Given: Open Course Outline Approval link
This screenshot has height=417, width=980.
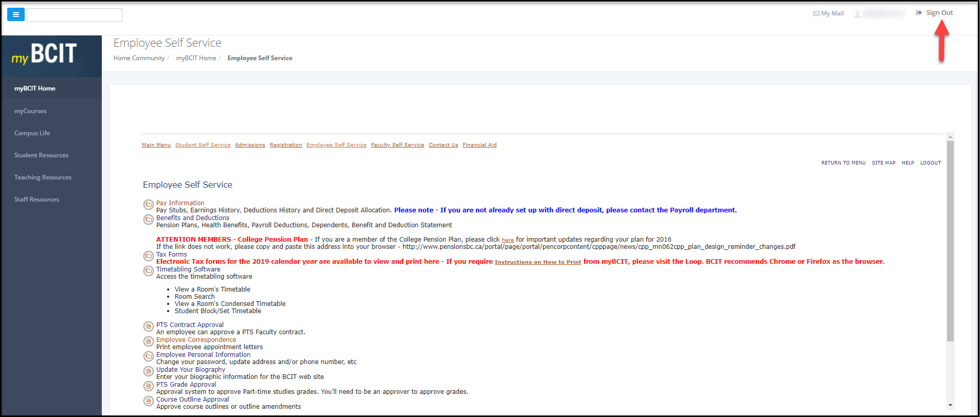Looking at the screenshot, I should click(x=193, y=400).
